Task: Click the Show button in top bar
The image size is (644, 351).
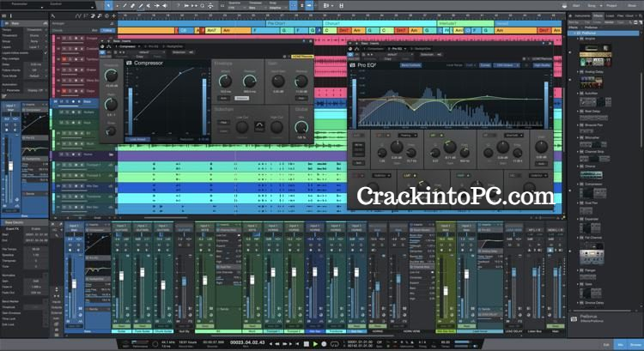Action: 632,5
